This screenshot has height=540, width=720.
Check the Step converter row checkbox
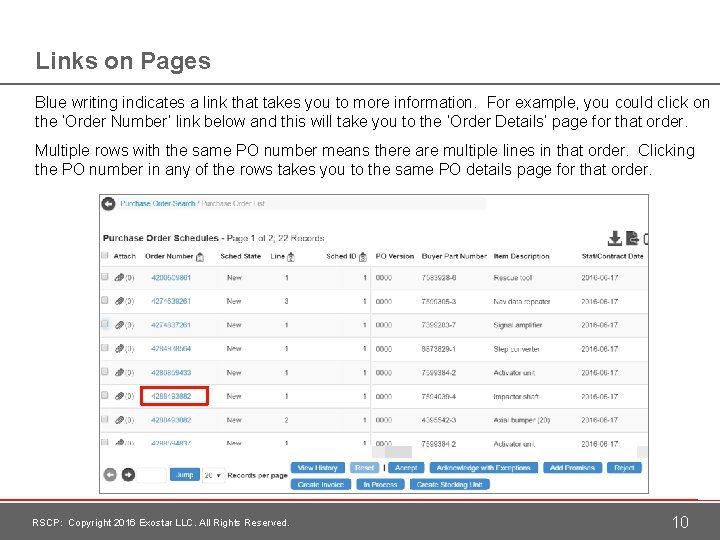tap(105, 348)
